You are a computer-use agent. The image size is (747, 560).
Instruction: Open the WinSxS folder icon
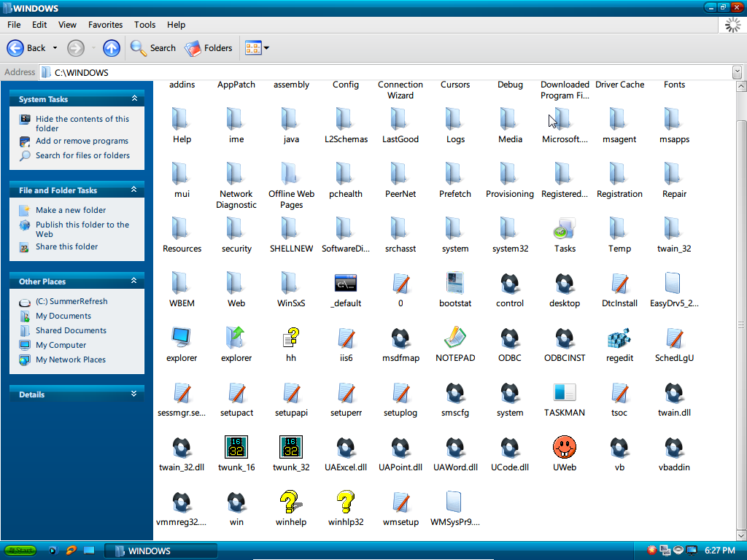(x=291, y=283)
